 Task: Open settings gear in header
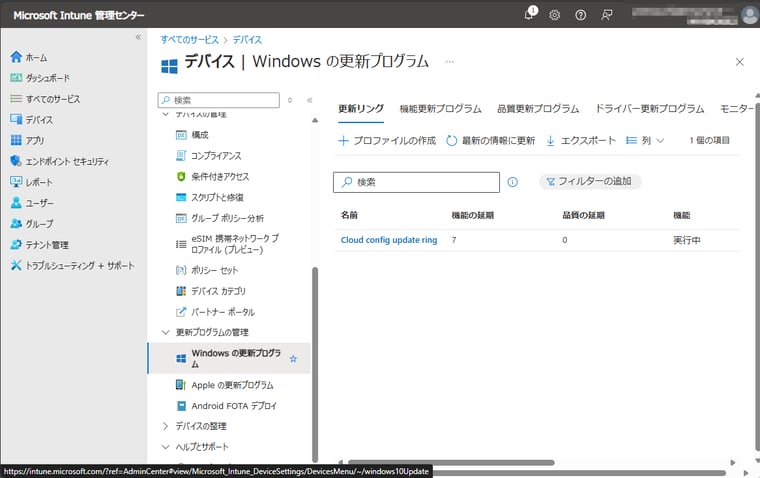point(555,15)
